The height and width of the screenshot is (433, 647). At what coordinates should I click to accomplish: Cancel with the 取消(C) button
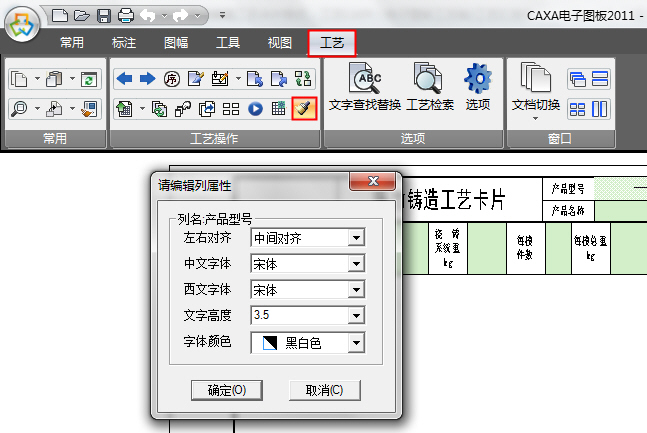point(325,390)
